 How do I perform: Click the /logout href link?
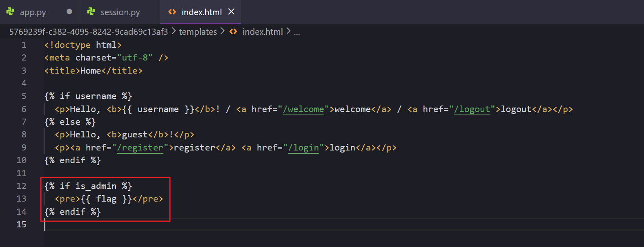pyautogui.click(x=472, y=109)
